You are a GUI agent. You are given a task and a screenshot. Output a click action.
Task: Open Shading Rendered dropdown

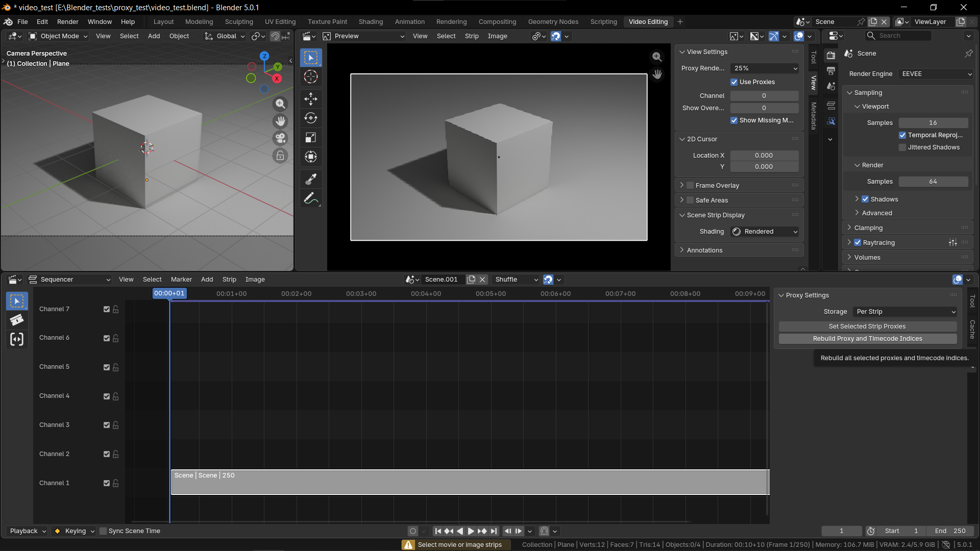click(765, 232)
